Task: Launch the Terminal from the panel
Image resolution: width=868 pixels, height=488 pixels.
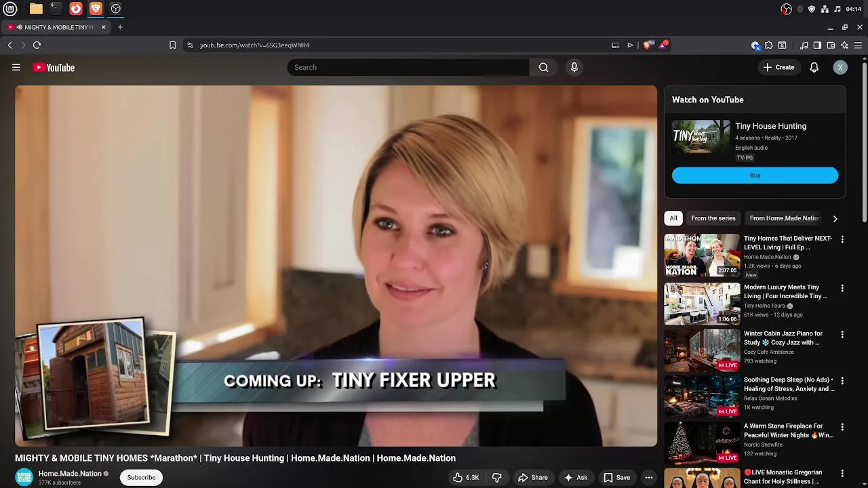Action: [x=56, y=9]
